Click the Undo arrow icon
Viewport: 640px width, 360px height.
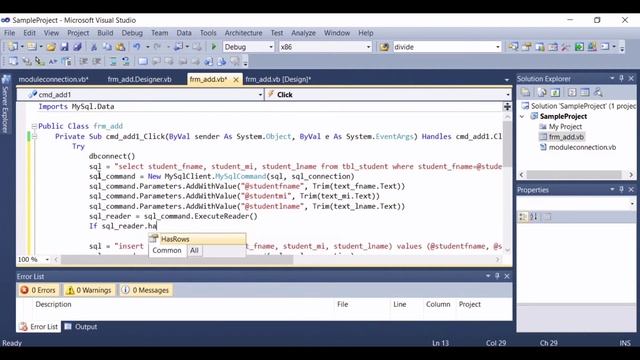(137, 47)
